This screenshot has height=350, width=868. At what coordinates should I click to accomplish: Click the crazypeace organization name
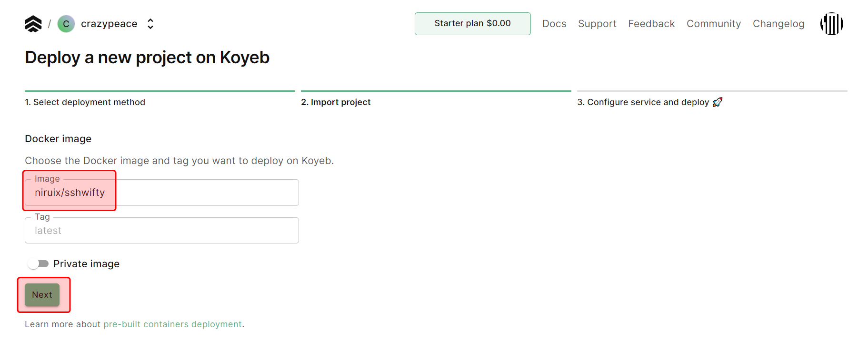click(109, 24)
